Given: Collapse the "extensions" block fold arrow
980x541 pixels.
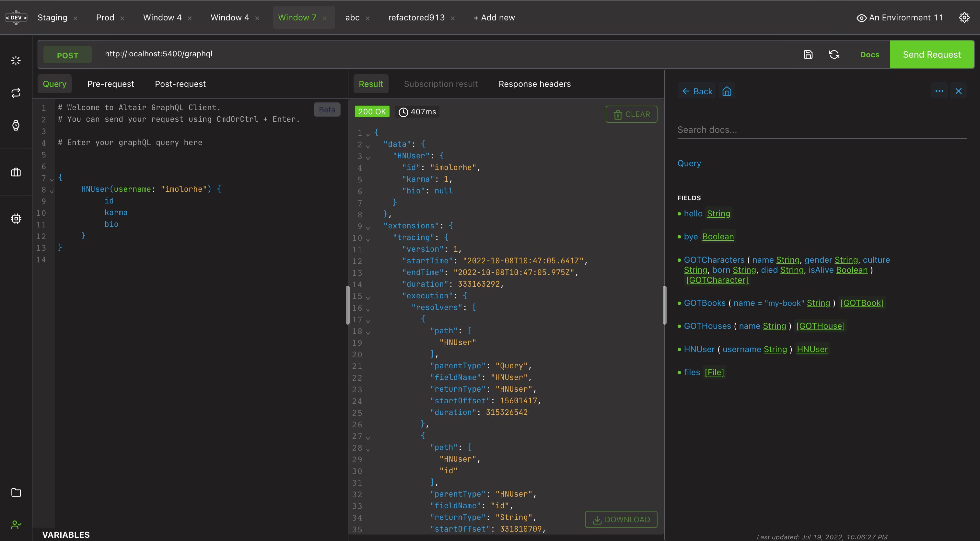Looking at the screenshot, I should [368, 228].
